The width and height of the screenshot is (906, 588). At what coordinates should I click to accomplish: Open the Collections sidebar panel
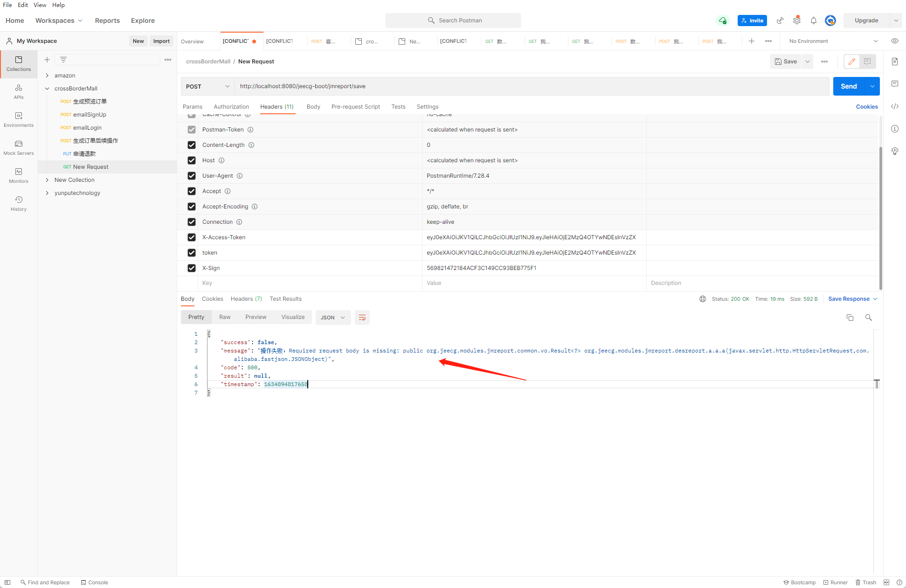19,64
